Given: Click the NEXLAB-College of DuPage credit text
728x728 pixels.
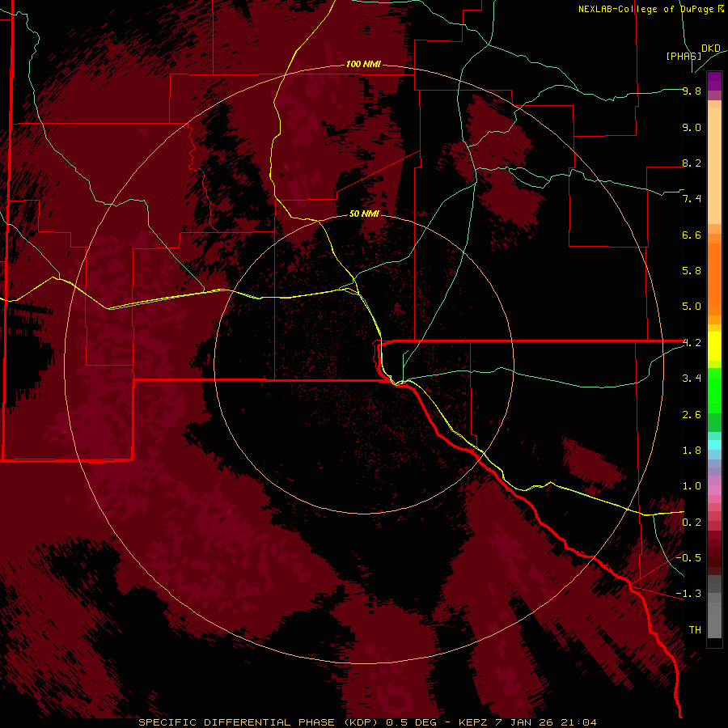Looking at the screenshot, I should coord(650,9).
